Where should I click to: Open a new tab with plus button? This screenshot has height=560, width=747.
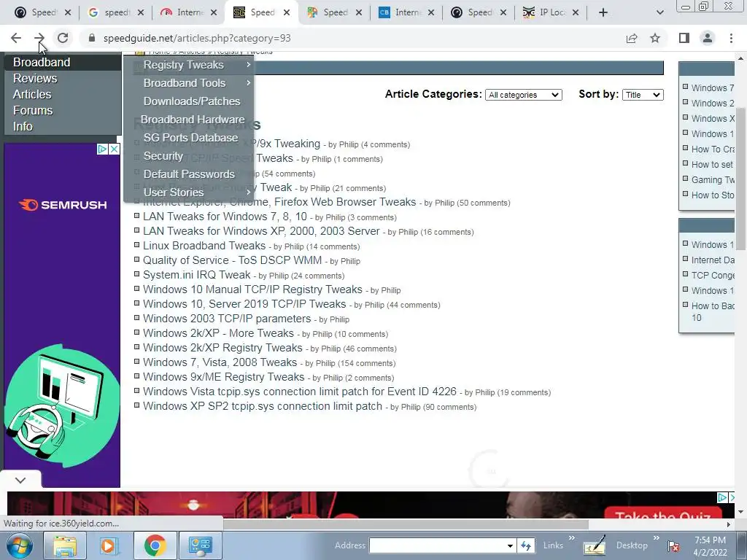[603, 12]
